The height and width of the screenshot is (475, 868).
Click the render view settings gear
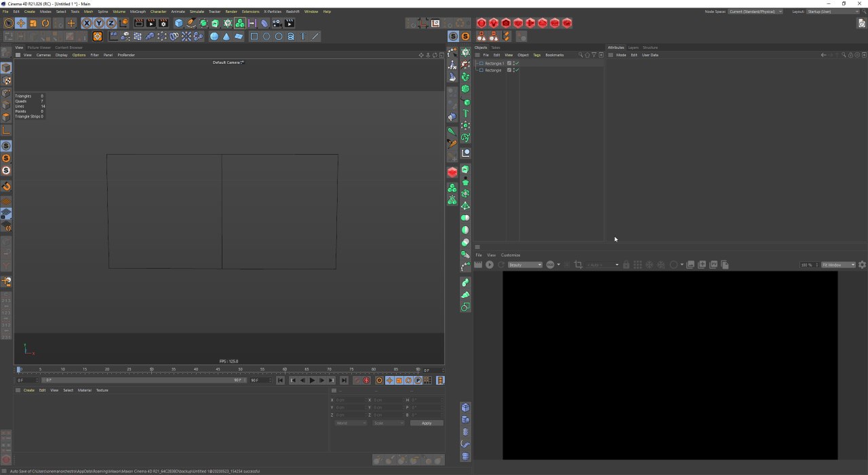(862, 265)
